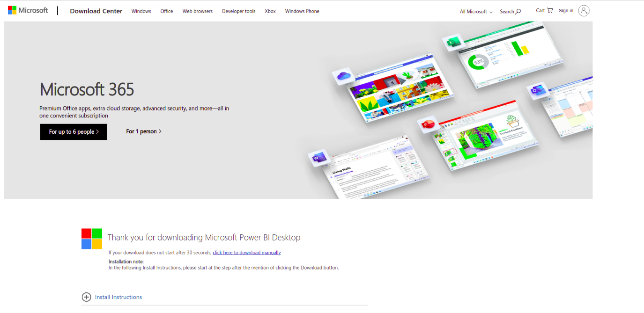Go to Web browsers menu
Screen dimensions: 644x313
tap(198, 11)
